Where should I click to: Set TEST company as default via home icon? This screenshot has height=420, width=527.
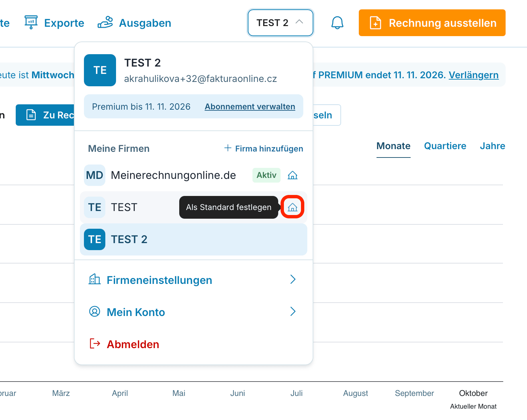click(x=293, y=207)
